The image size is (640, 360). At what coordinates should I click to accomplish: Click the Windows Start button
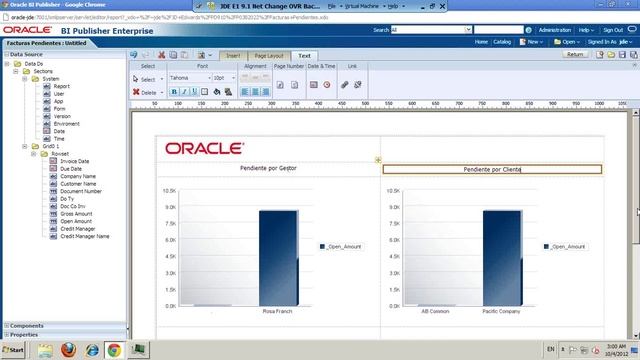click(x=13, y=350)
